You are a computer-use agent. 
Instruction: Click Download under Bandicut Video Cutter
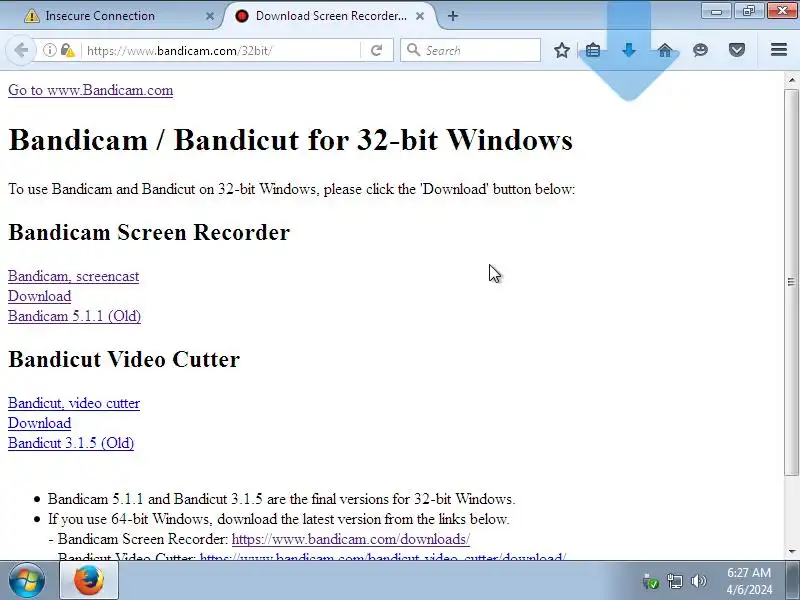pos(39,423)
